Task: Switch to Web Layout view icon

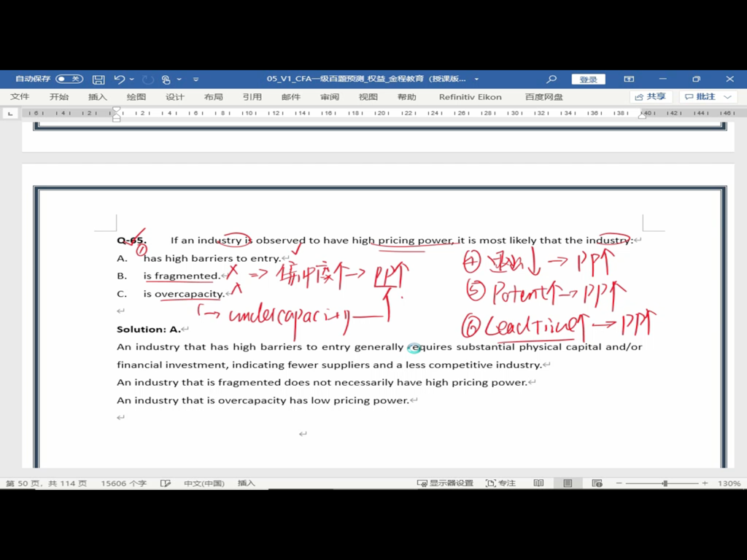Action: click(x=597, y=483)
